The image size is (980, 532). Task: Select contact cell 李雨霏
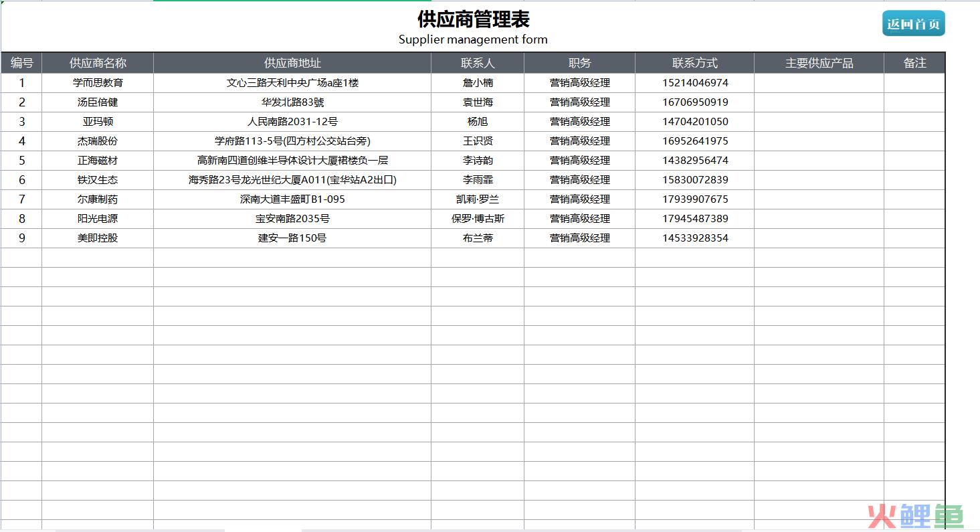coord(478,180)
